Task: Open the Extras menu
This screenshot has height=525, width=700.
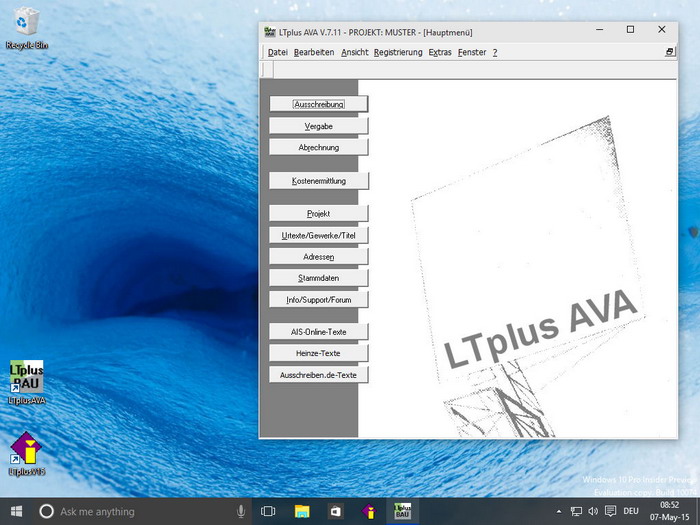Action: [440, 53]
